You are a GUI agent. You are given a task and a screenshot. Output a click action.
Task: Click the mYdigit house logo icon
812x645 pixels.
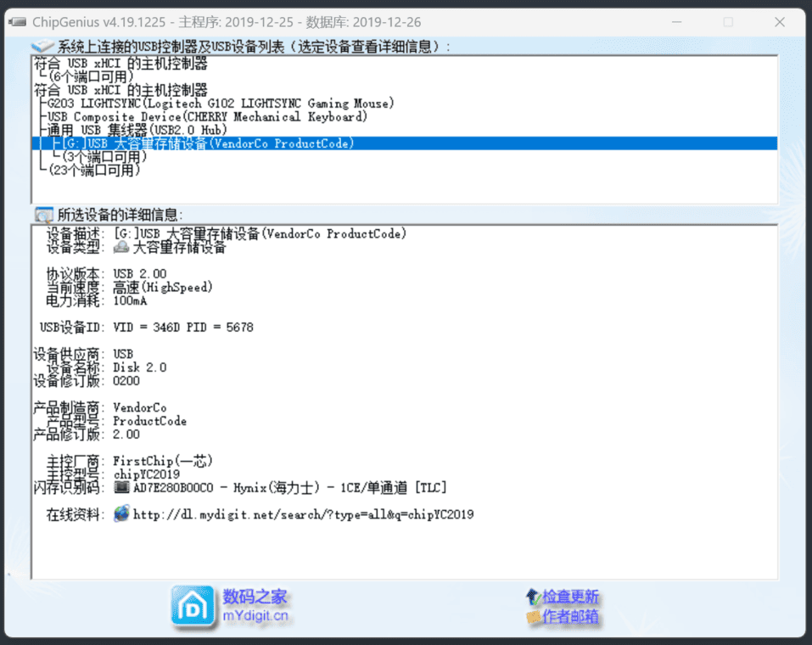[193, 607]
